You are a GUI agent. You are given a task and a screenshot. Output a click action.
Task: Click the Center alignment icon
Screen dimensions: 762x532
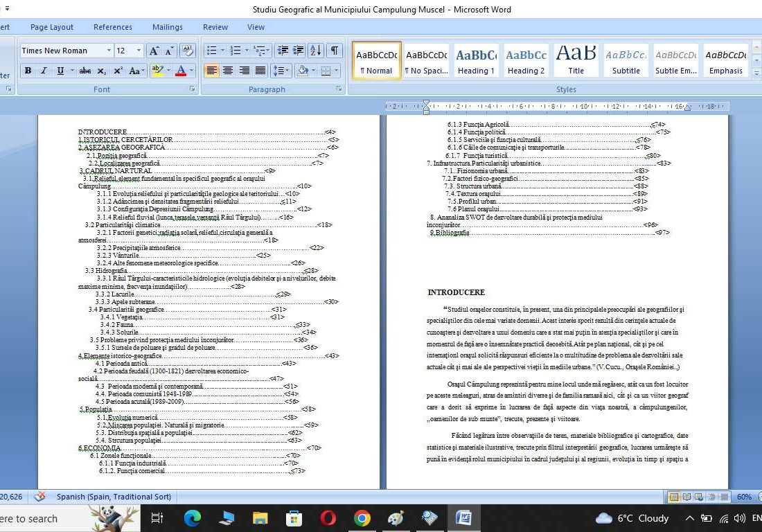(227, 71)
